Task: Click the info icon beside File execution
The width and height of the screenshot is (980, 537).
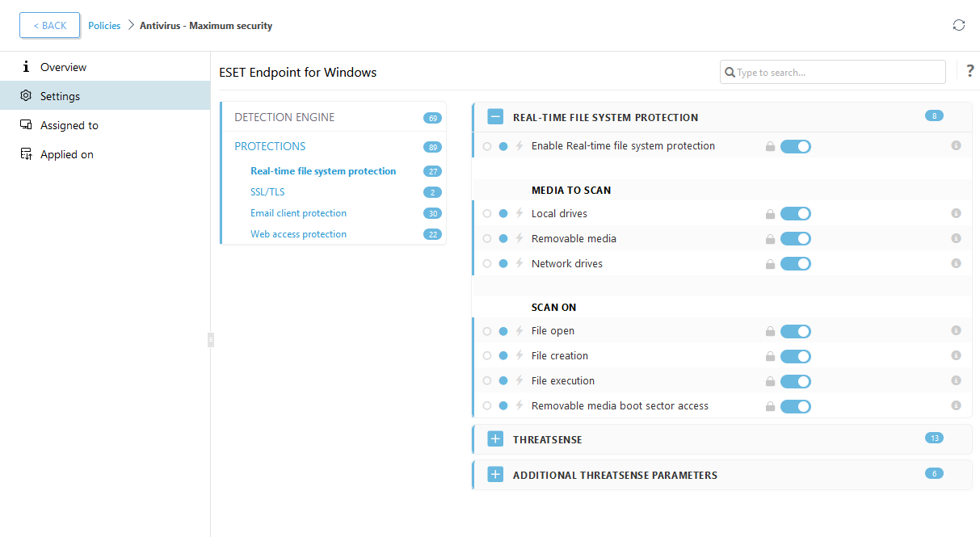Action: click(956, 380)
